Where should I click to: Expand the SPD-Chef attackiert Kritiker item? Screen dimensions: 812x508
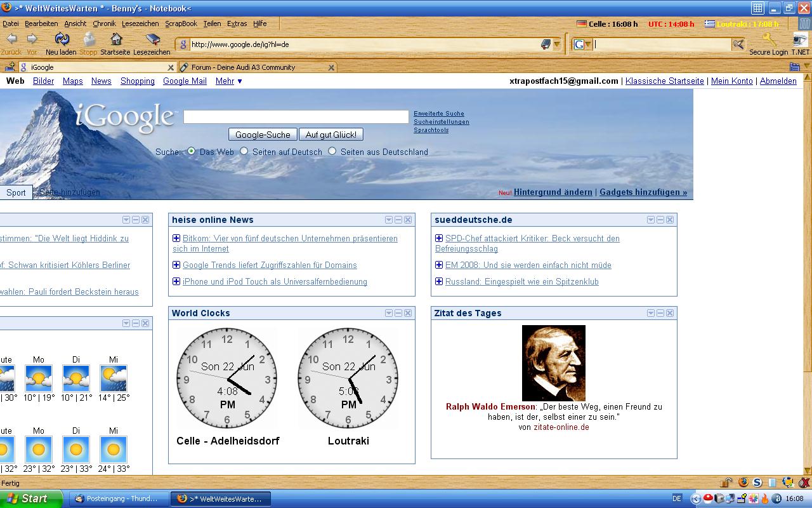[x=439, y=238]
